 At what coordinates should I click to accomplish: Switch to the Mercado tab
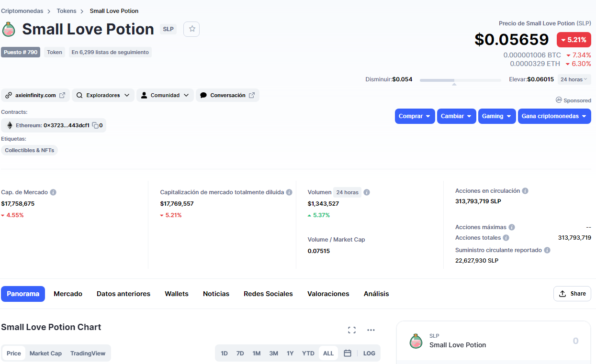(x=68, y=294)
